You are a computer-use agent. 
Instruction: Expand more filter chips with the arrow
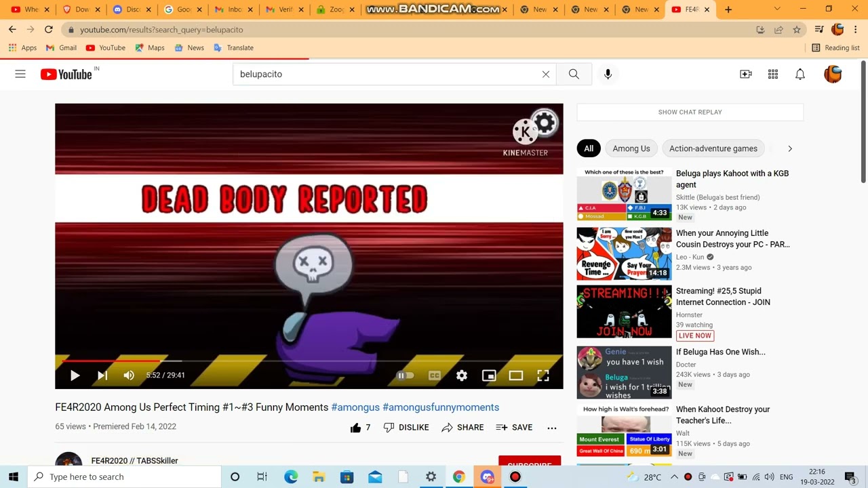(x=790, y=148)
